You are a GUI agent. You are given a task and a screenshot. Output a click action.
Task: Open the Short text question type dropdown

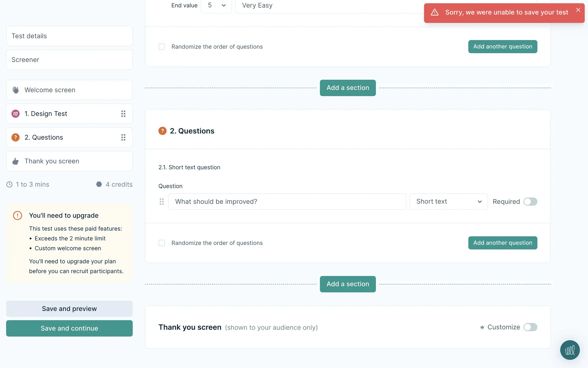[448, 201]
